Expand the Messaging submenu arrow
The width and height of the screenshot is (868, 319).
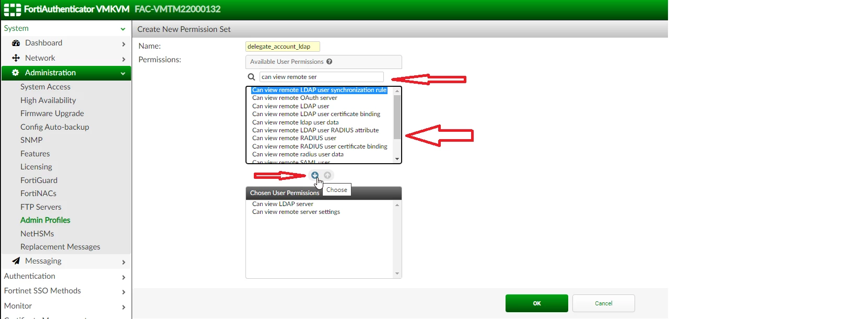pos(124,262)
